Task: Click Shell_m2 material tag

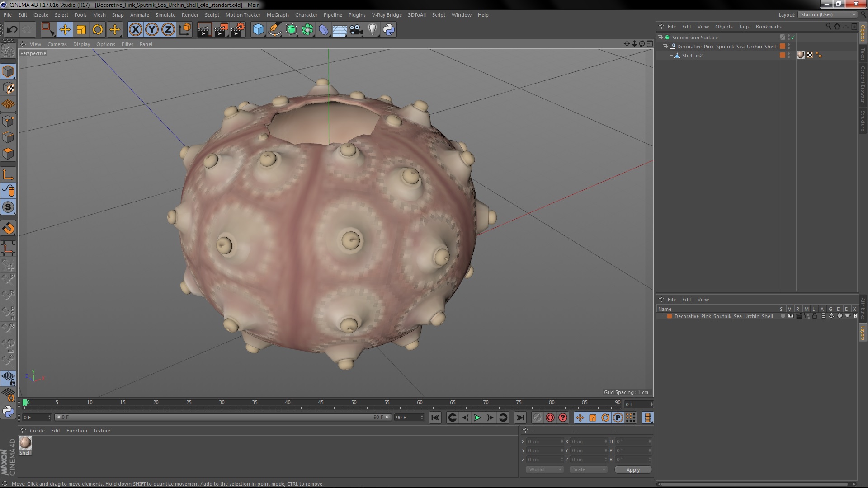Action: pyautogui.click(x=801, y=55)
